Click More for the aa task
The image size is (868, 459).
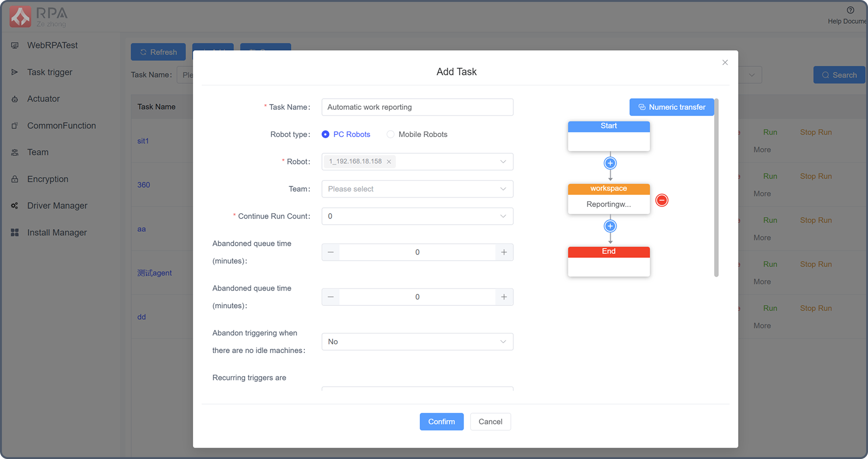762,238
